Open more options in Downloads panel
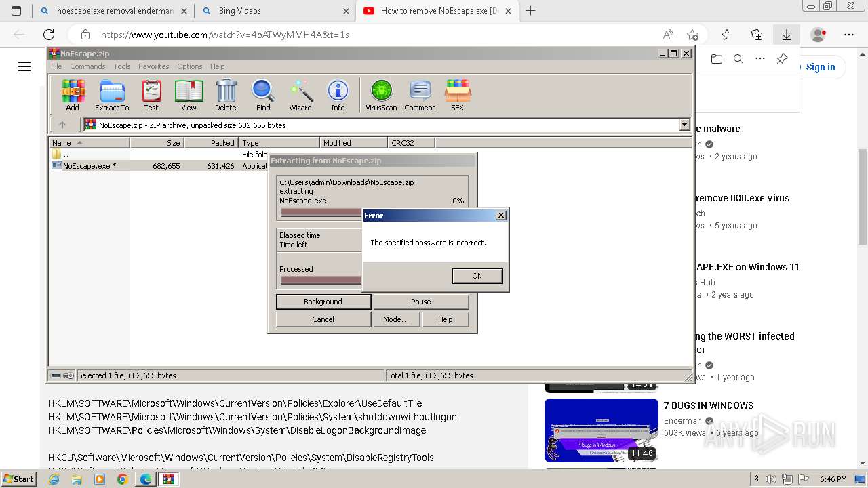The width and height of the screenshot is (868, 488). (760, 59)
